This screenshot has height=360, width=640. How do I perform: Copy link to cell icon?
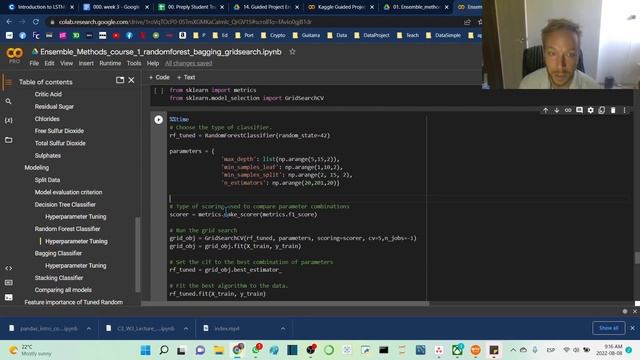(568, 110)
